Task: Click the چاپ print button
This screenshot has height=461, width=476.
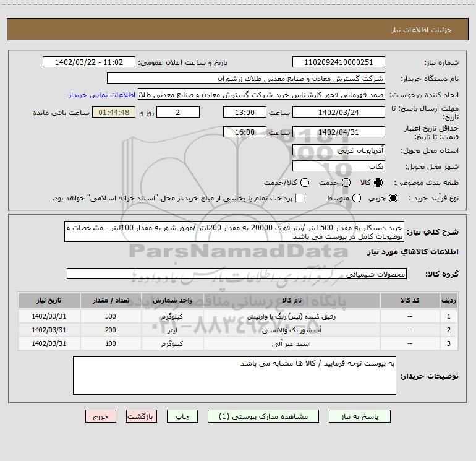Action: click(x=182, y=416)
